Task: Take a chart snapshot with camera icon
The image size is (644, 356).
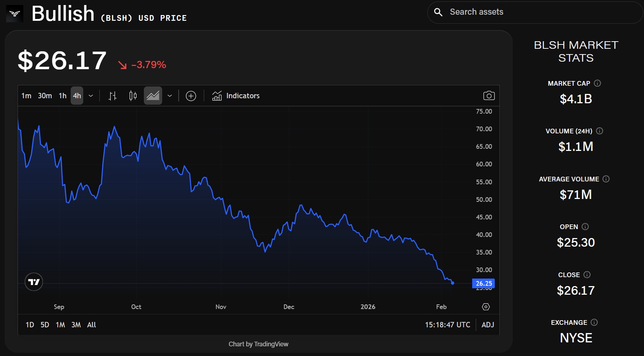Action: click(x=489, y=96)
